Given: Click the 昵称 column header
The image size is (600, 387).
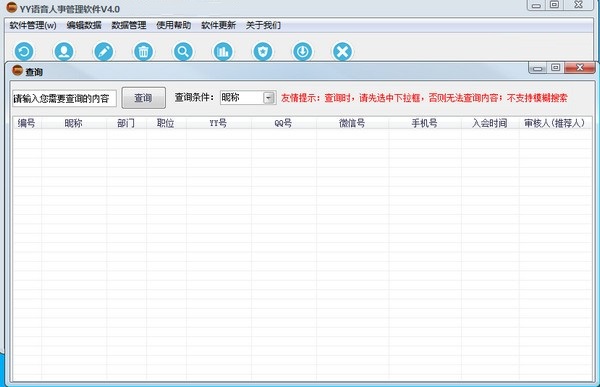Looking at the screenshot, I should click(73, 123).
